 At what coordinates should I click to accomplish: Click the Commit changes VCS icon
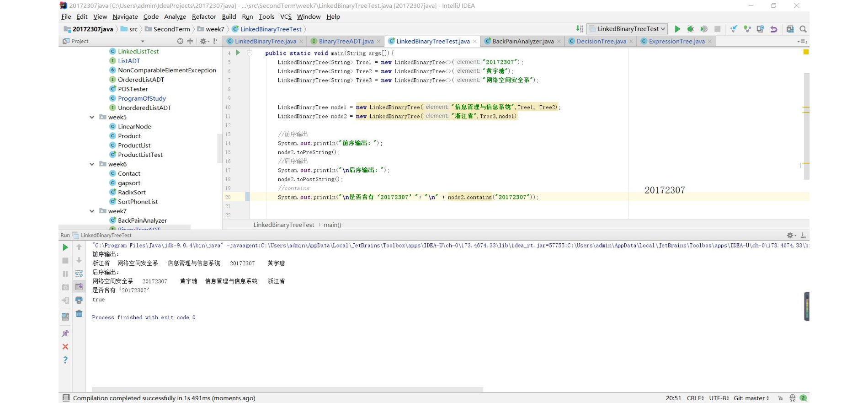pos(747,29)
